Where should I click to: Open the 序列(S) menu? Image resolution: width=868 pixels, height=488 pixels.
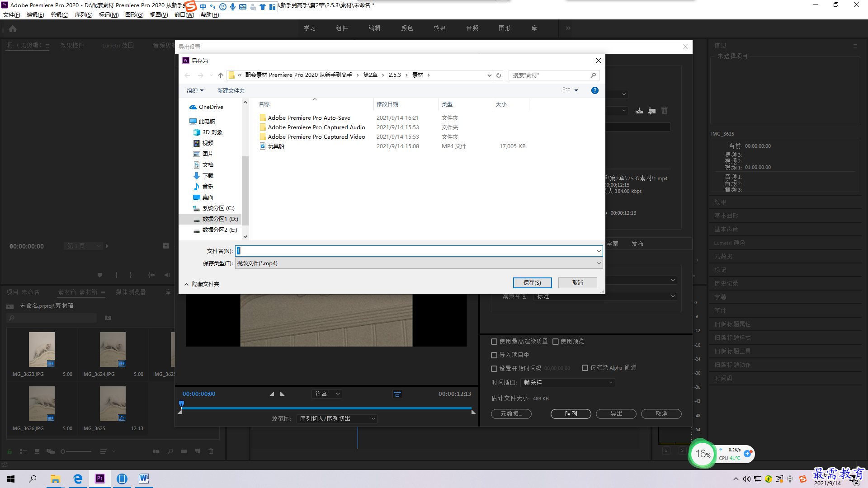pos(83,15)
